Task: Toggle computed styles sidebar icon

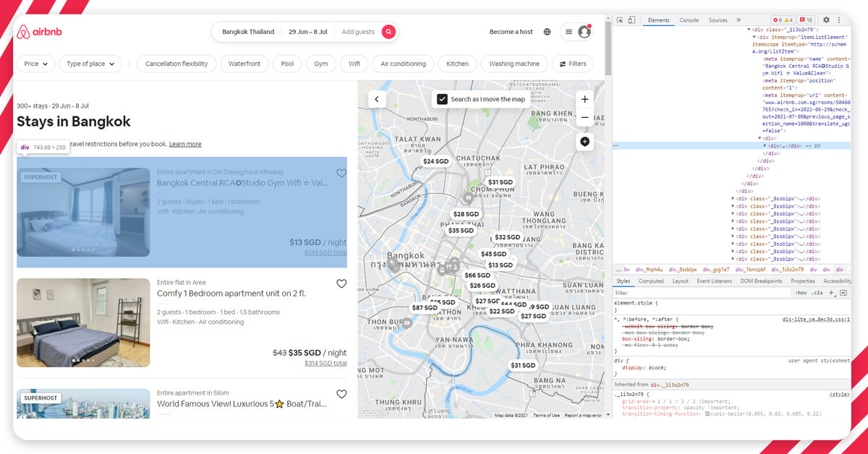Action: point(843,293)
